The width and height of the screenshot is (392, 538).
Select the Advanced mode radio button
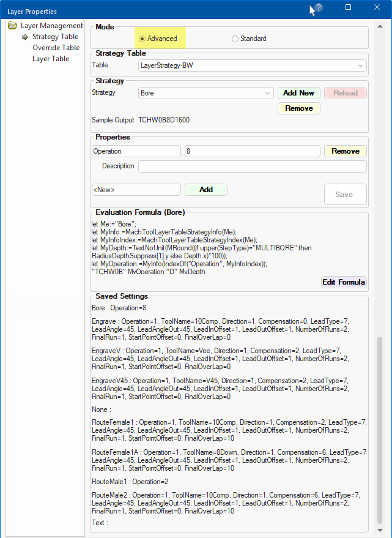[x=142, y=39]
